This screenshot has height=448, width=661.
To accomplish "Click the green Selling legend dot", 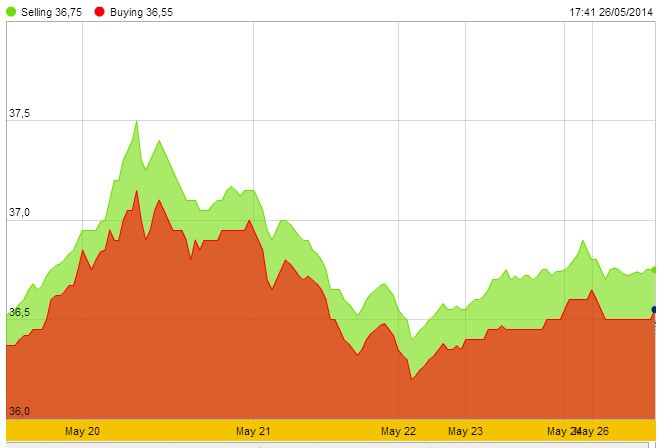I will (12, 10).
